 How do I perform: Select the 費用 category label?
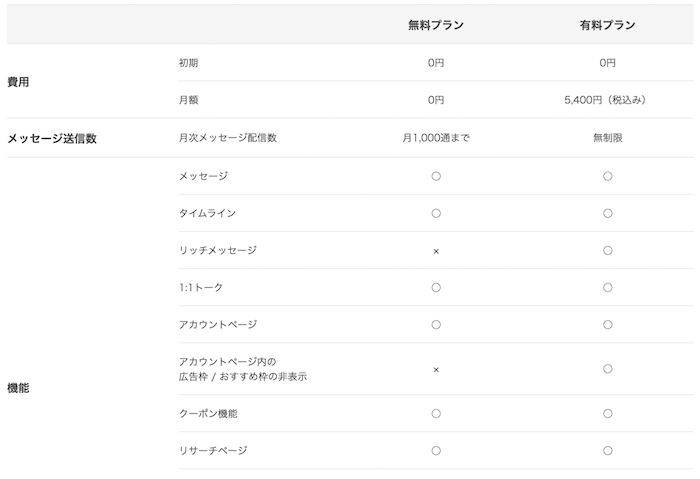(18, 82)
